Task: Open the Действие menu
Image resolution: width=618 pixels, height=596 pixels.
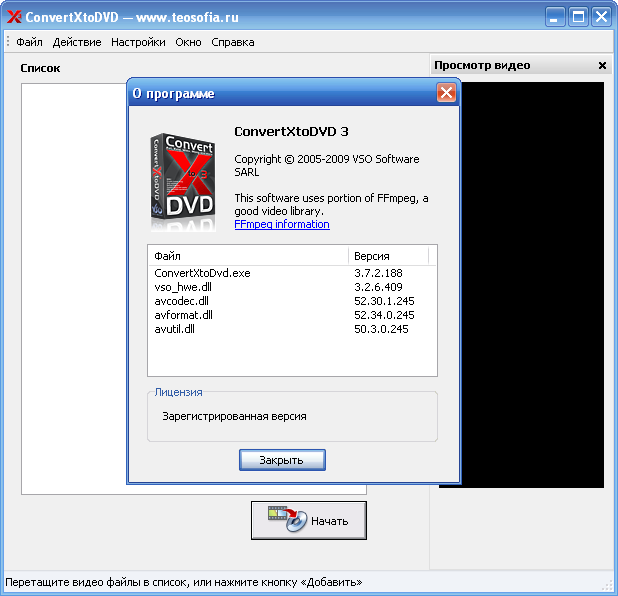Action: pyautogui.click(x=77, y=42)
